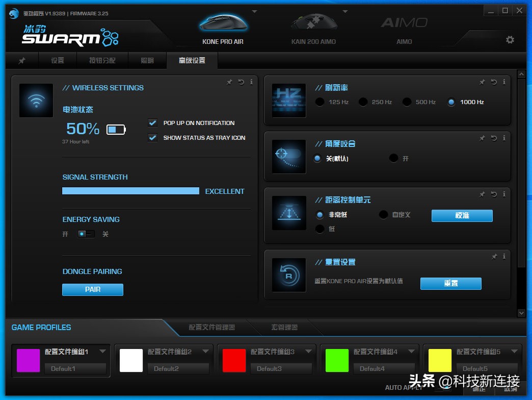
Task: Open dropdown for 配置文件编组2
Action: 205,351
